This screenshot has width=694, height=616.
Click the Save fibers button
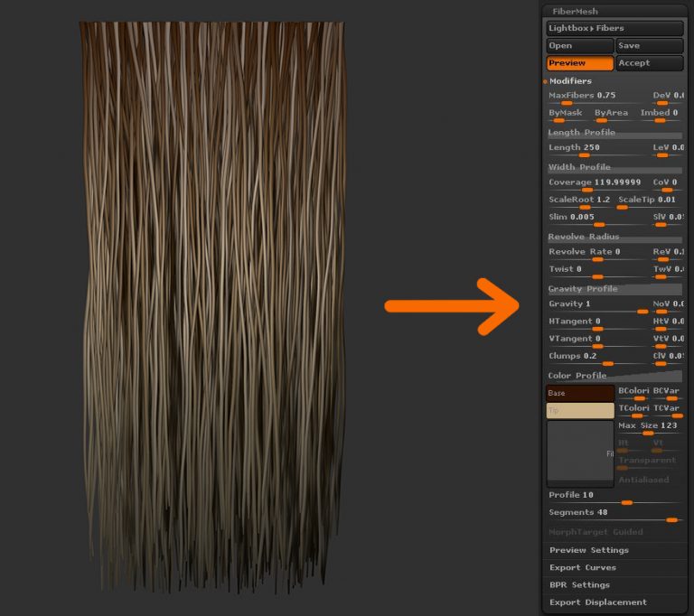tap(650, 45)
